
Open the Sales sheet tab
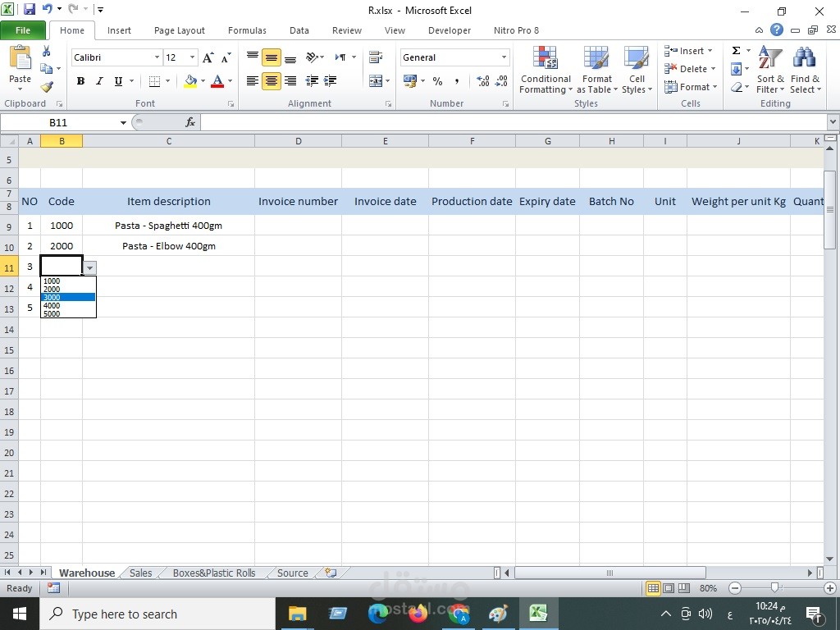[141, 573]
